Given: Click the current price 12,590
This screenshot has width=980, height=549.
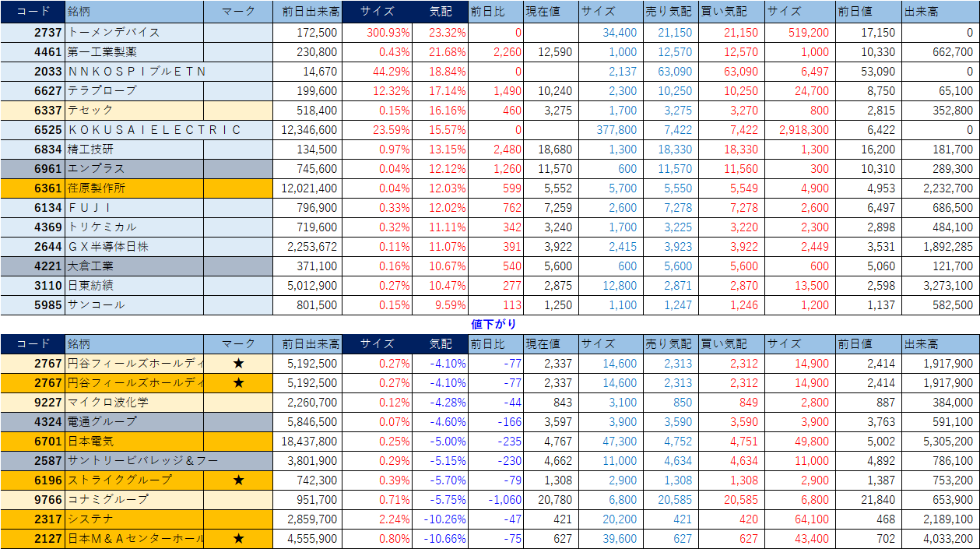Looking at the screenshot, I should click(x=556, y=52).
